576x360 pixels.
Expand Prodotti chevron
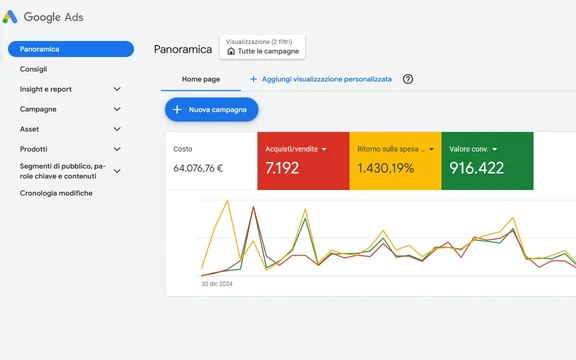(x=117, y=149)
